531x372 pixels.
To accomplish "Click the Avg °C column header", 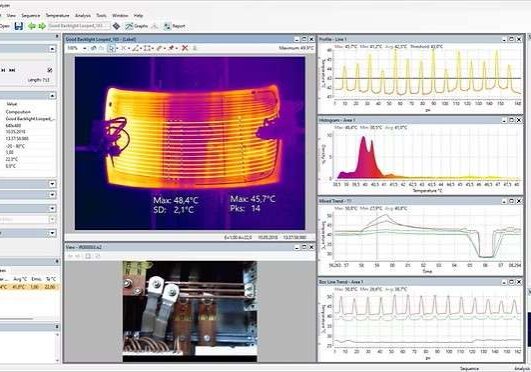I will pyautogui.click(x=20, y=279).
